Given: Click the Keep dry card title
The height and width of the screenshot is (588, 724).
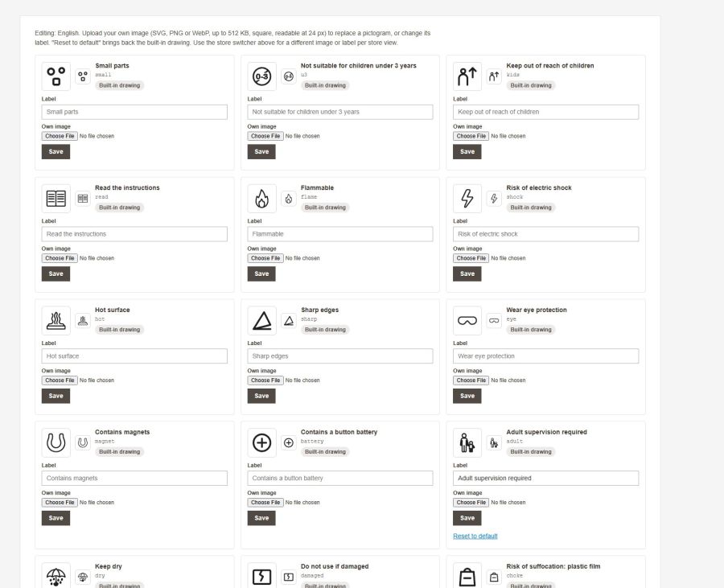Looking at the screenshot, I should [109, 566].
